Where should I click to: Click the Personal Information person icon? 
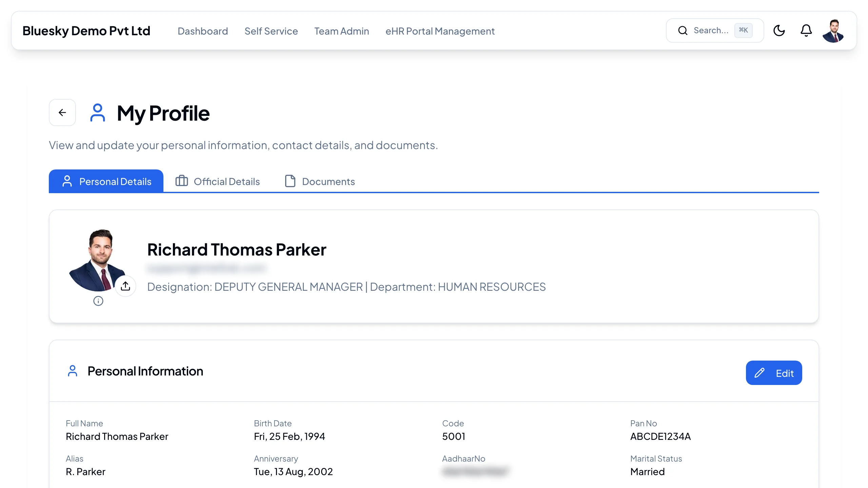tap(73, 371)
